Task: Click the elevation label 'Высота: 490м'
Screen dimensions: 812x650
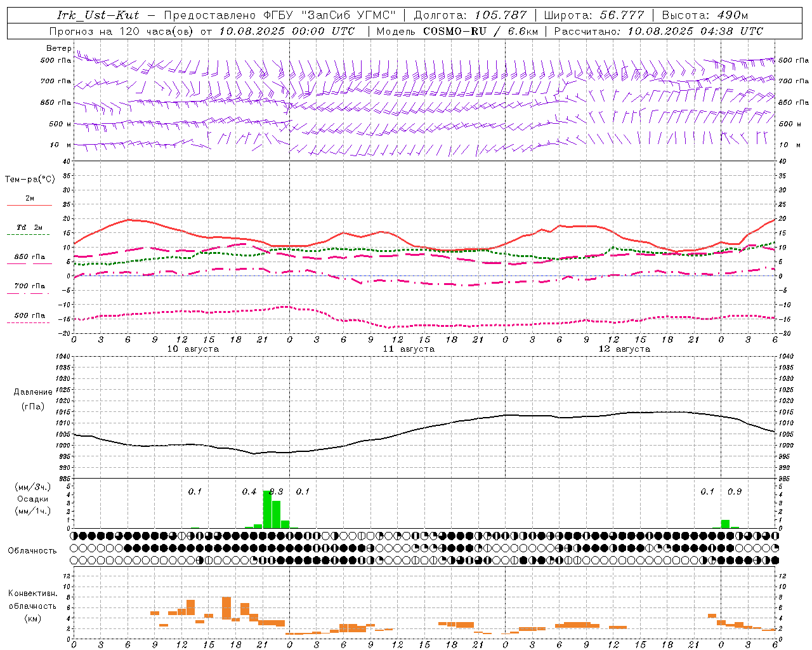Action: pos(705,15)
